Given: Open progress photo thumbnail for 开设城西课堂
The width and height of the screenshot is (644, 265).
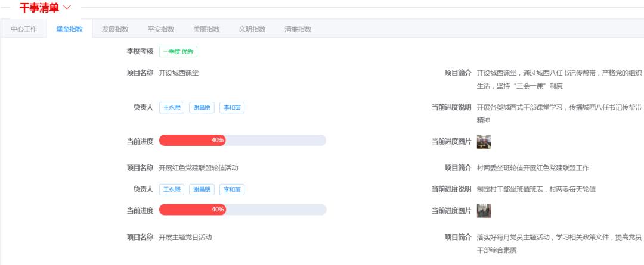Looking at the screenshot, I should [x=484, y=142].
